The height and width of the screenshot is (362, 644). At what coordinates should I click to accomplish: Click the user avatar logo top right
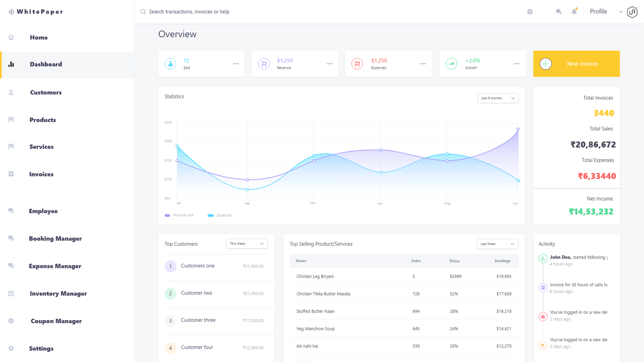pos(632,12)
